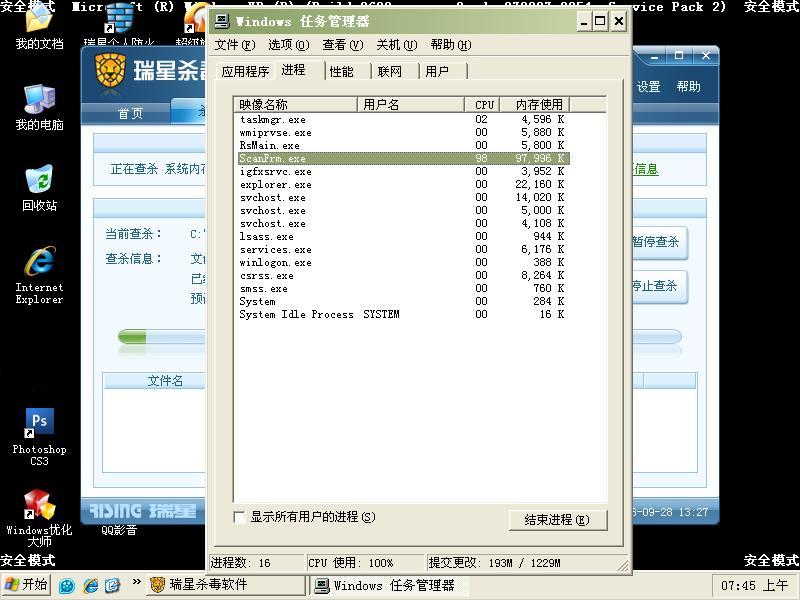
Task: Open the 开始 Start button
Action: (x=26, y=585)
